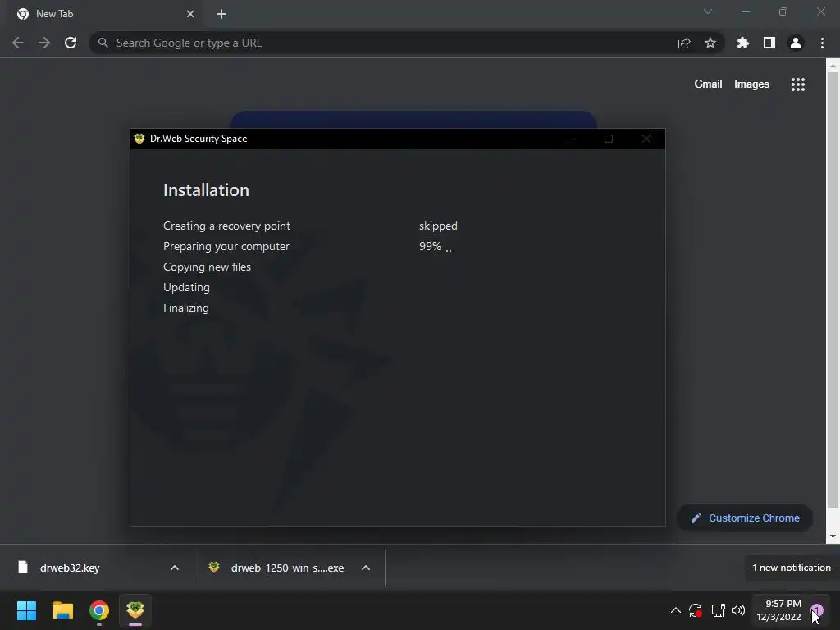
Task: Select the New Tab tab
Action: pos(104,14)
